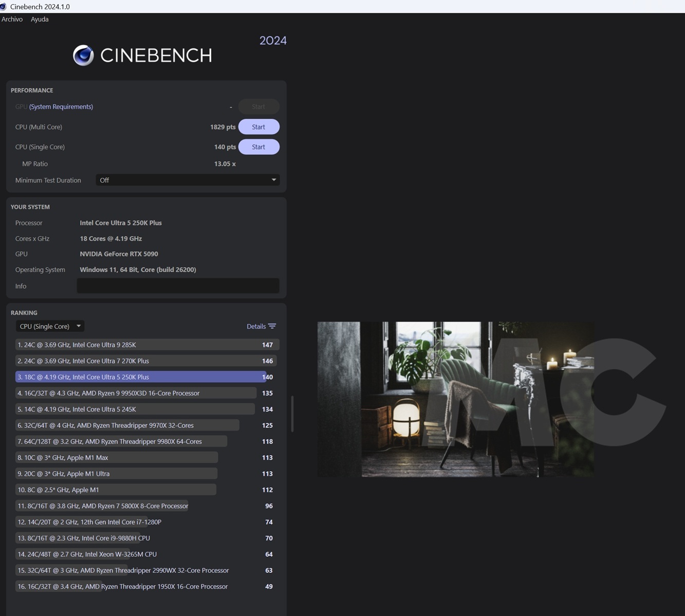Click the Minimum Test Duration dropdown arrow
The image size is (685, 616).
(273, 180)
